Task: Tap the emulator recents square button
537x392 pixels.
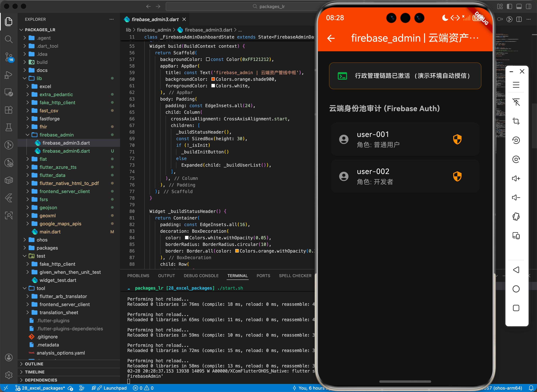Action: coord(516,308)
